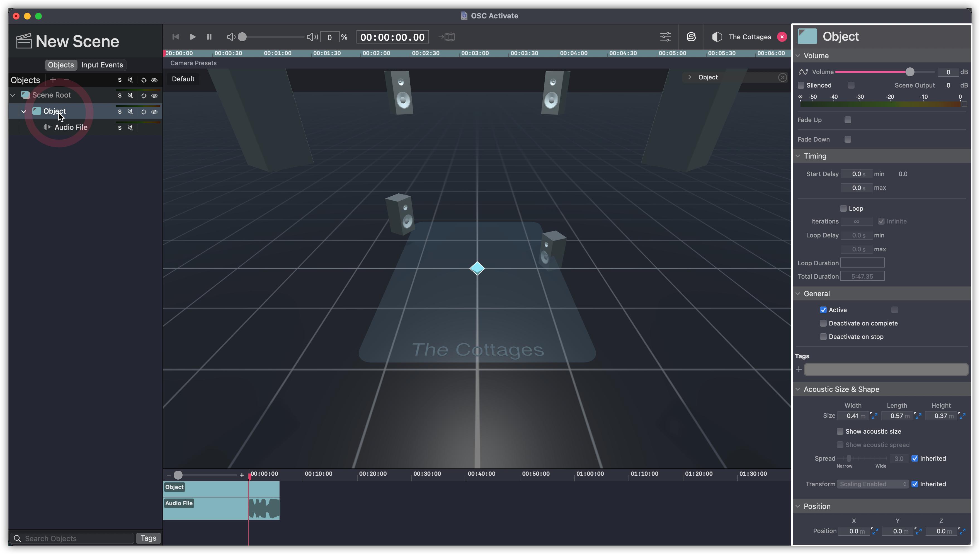Viewport: 980px width, 554px height.
Task: Close the Object overlay with circled X
Action: tap(782, 78)
